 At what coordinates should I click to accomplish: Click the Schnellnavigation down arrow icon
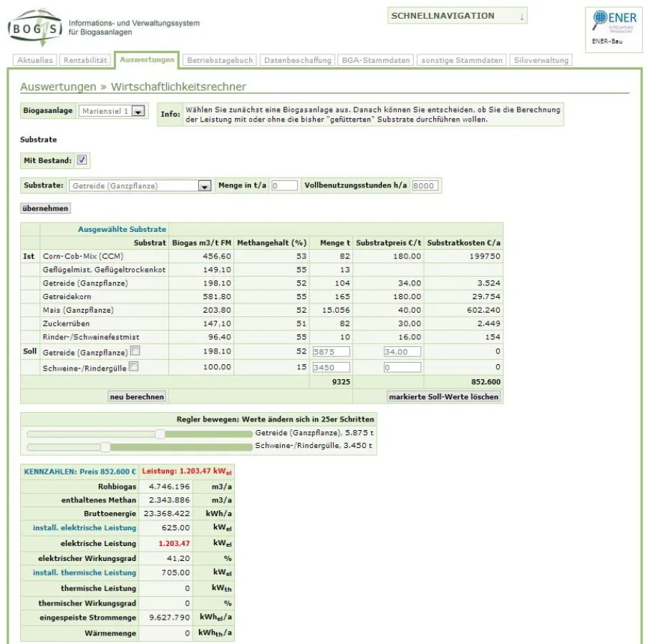[522, 16]
